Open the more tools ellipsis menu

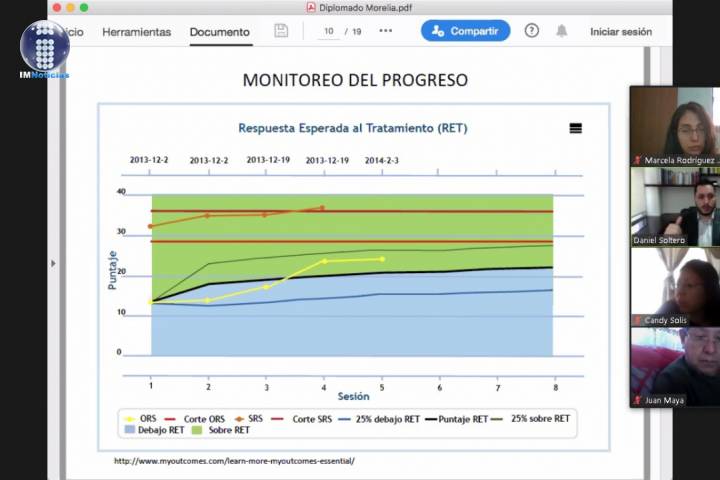pyautogui.click(x=386, y=31)
